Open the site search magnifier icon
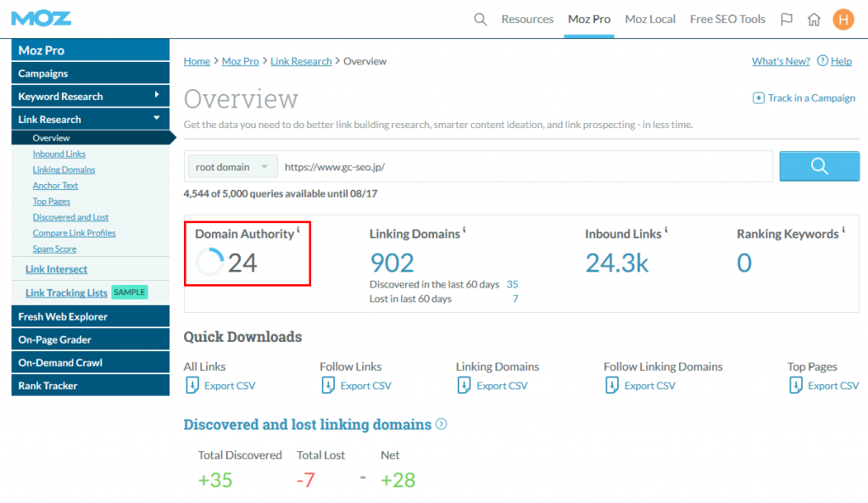This screenshot has width=868, height=503. click(480, 20)
